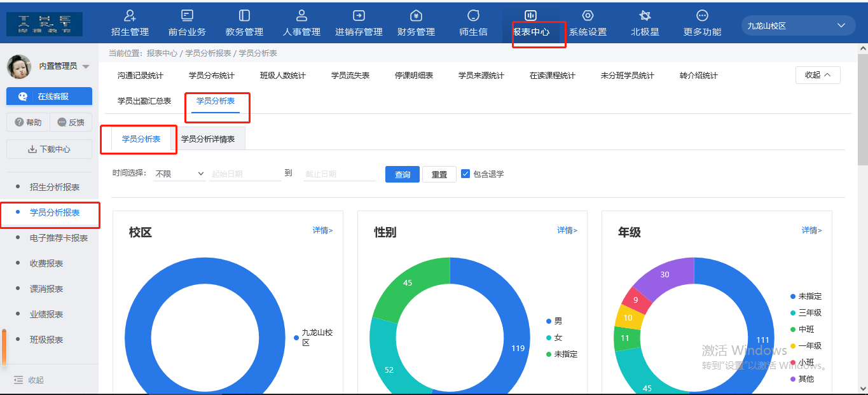The height and width of the screenshot is (395, 868).
Task: Click the 反馈 feedback bubble icon
Action: point(62,122)
